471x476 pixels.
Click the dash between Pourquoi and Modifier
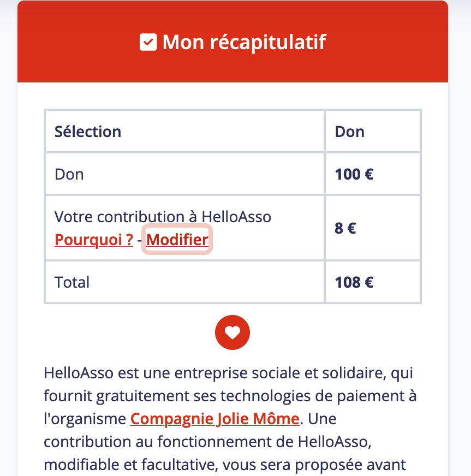140,240
